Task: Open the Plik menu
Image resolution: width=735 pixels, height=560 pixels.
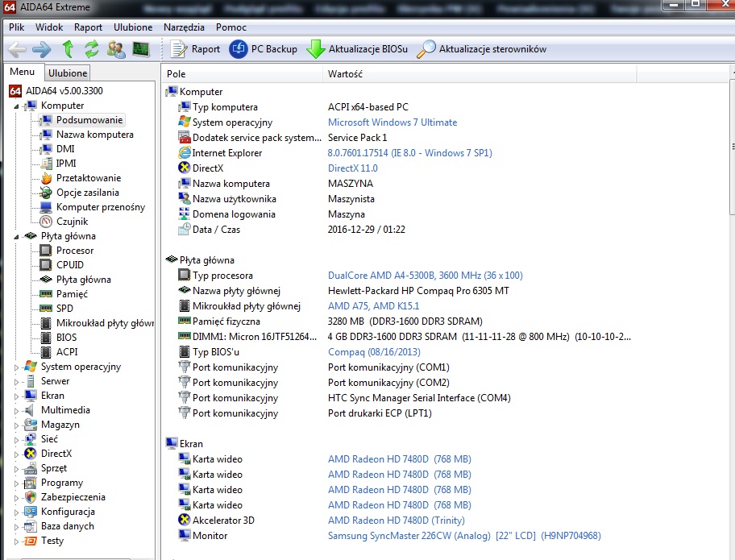Action: click(16, 27)
